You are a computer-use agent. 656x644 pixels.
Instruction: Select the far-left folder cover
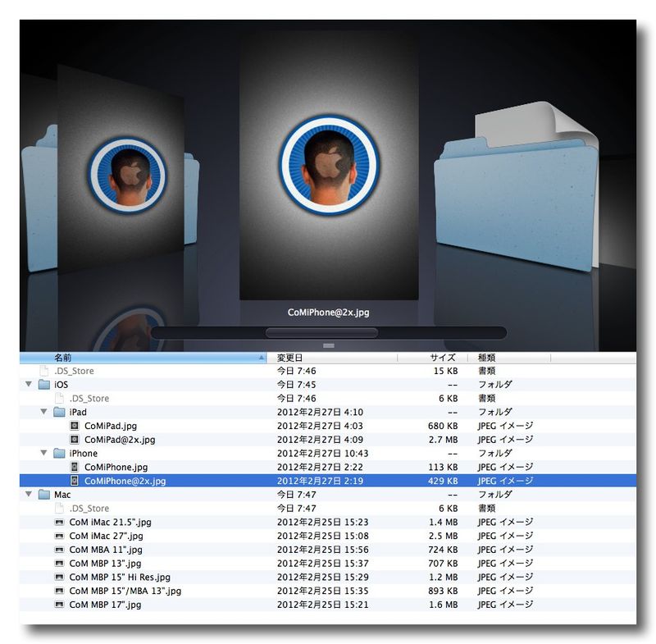39,198
